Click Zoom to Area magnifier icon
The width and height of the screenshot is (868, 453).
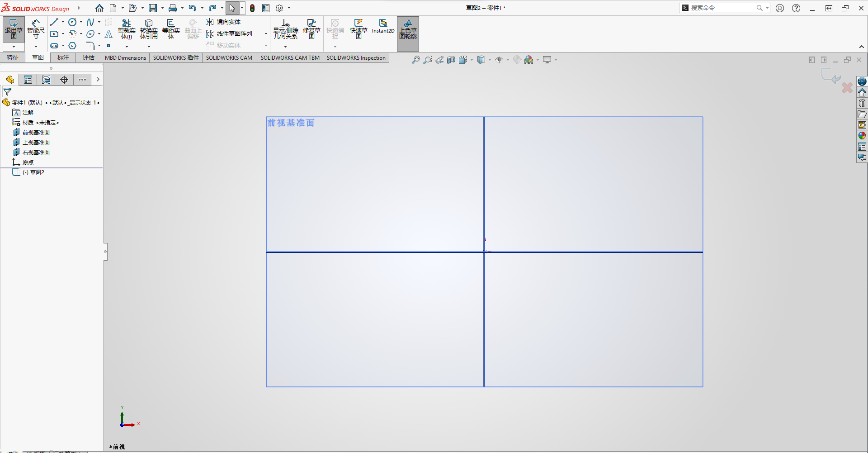[428, 60]
